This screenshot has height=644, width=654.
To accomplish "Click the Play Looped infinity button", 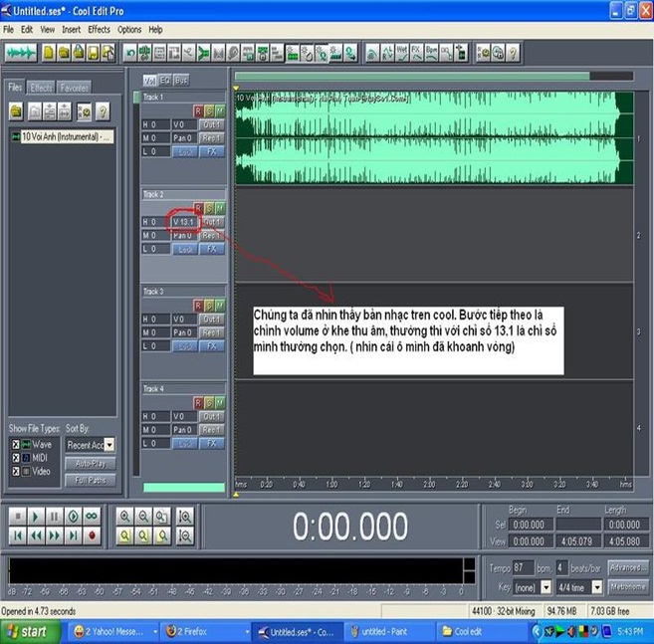I will click(92, 517).
